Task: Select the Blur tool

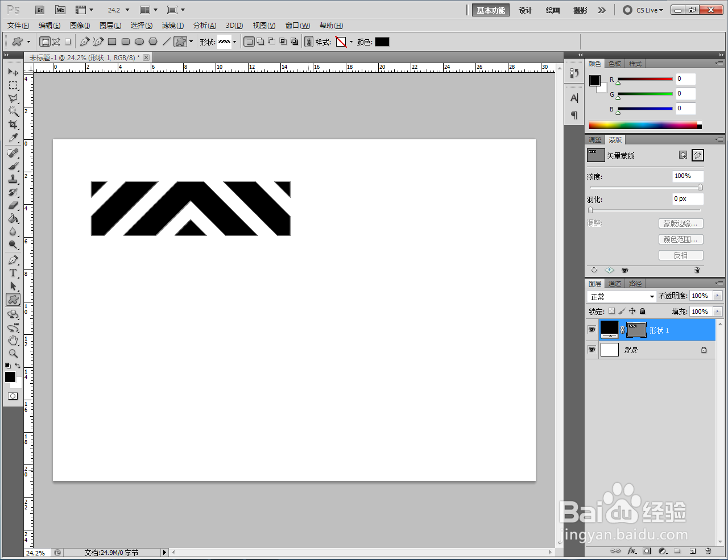Action: (13, 231)
